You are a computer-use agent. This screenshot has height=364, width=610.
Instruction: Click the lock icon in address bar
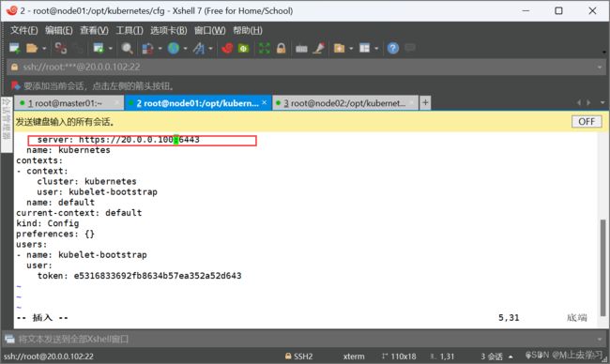coord(14,67)
